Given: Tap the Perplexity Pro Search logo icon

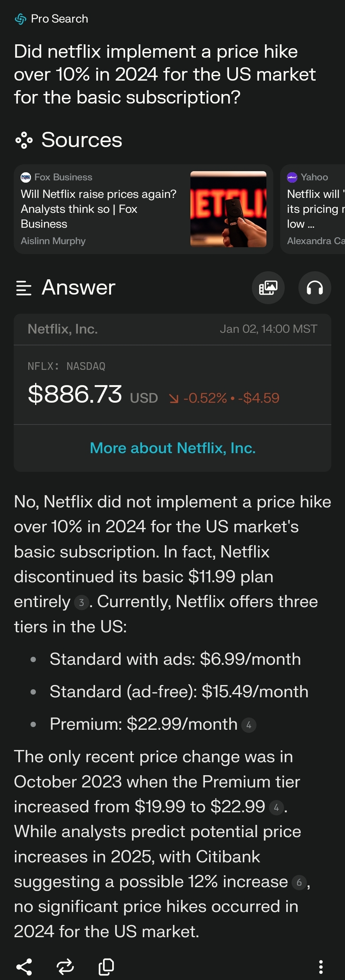Looking at the screenshot, I should tap(21, 19).
